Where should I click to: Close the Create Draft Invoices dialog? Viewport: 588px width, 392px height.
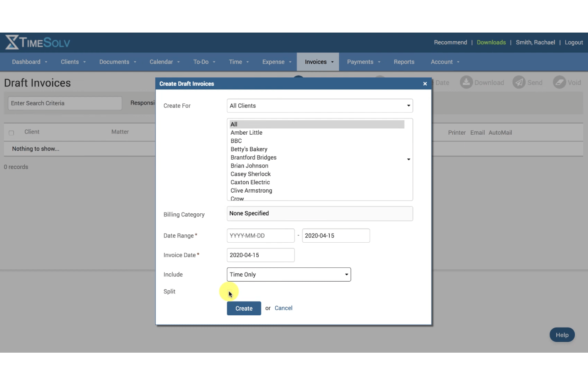pyautogui.click(x=425, y=84)
